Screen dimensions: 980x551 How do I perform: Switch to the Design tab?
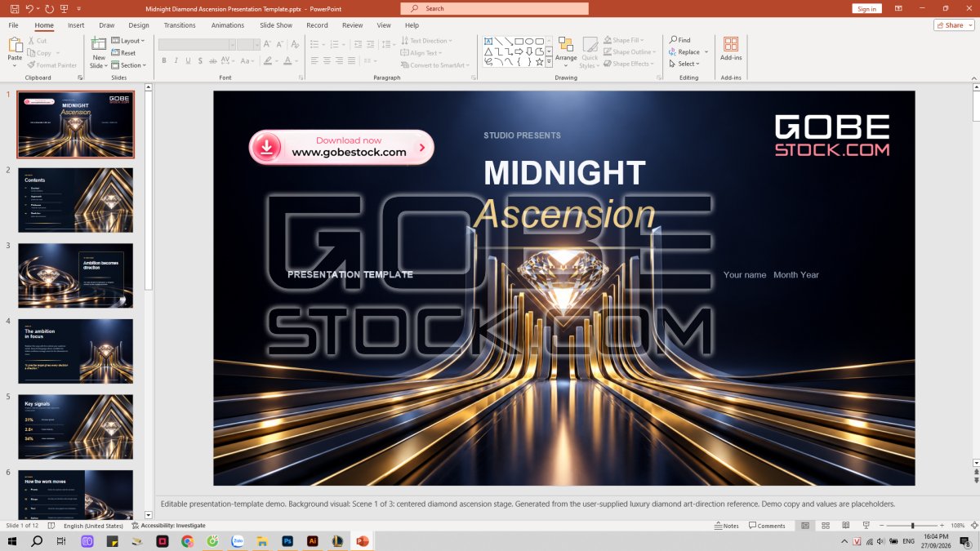pyautogui.click(x=139, y=25)
